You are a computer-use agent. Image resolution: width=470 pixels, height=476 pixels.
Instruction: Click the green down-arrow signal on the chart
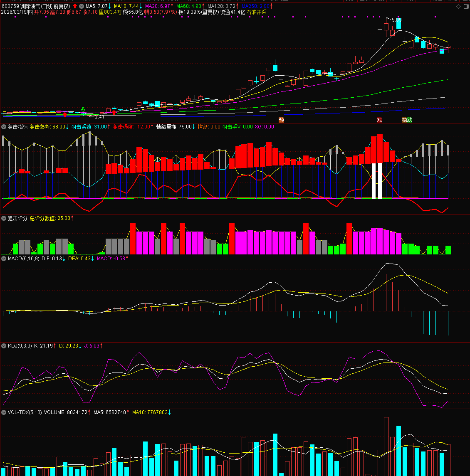[83, 109]
